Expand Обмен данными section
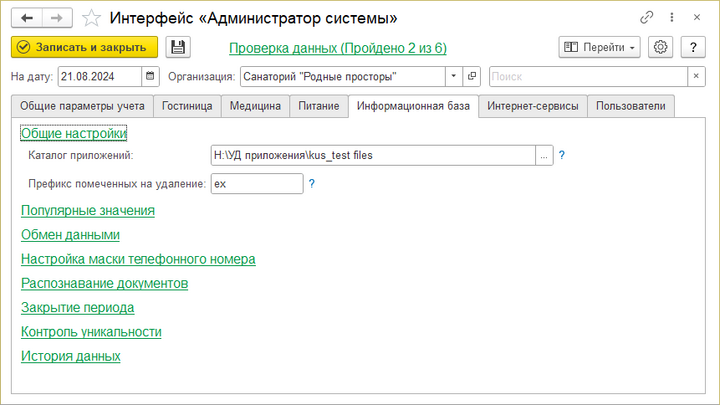The width and height of the screenshot is (720, 405). (x=70, y=235)
